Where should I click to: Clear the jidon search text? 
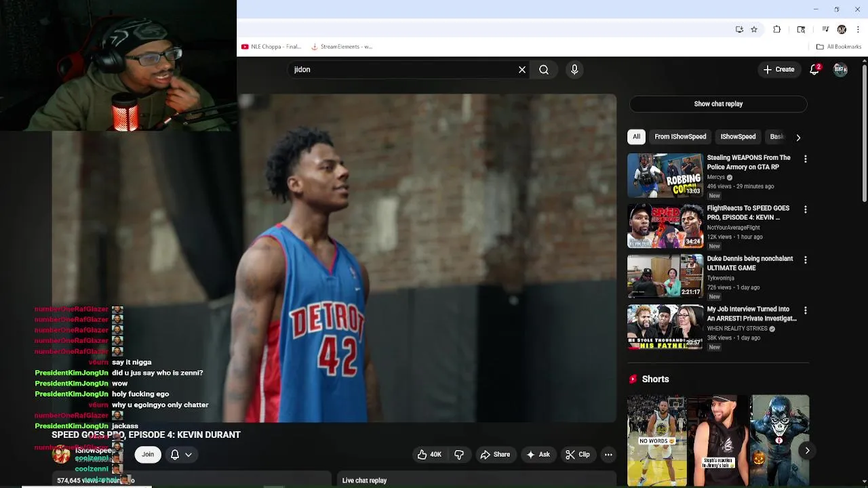522,69
